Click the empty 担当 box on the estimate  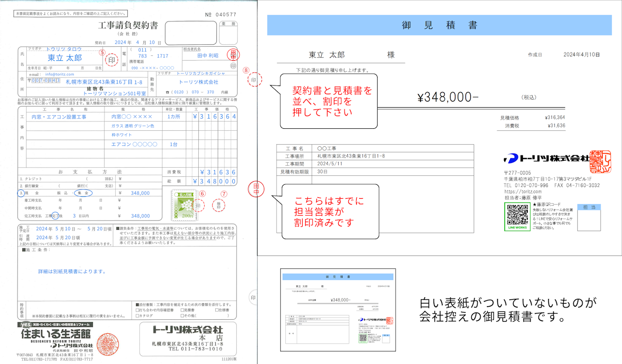pyautogui.click(x=589, y=220)
